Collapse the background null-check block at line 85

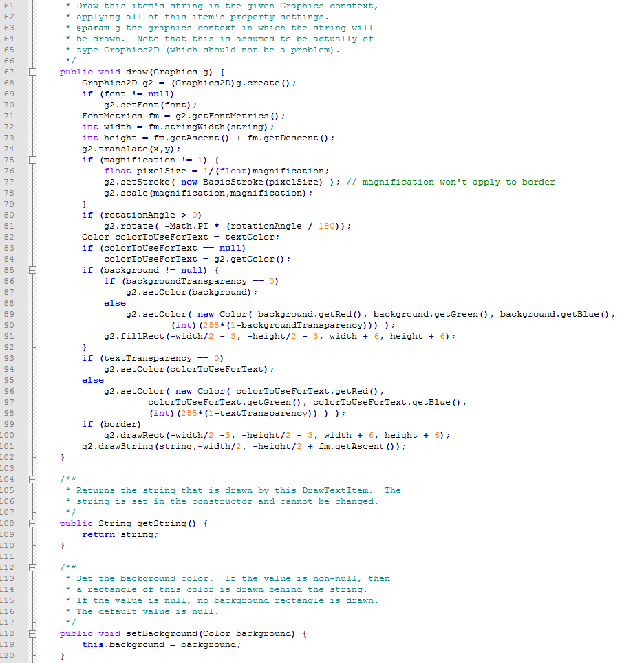(x=32, y=269)
